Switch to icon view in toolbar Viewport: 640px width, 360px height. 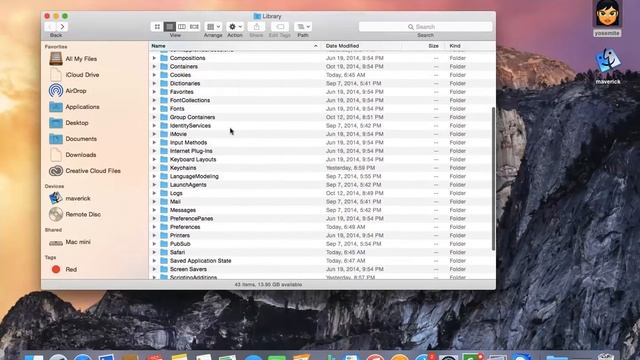pos(157,27)
